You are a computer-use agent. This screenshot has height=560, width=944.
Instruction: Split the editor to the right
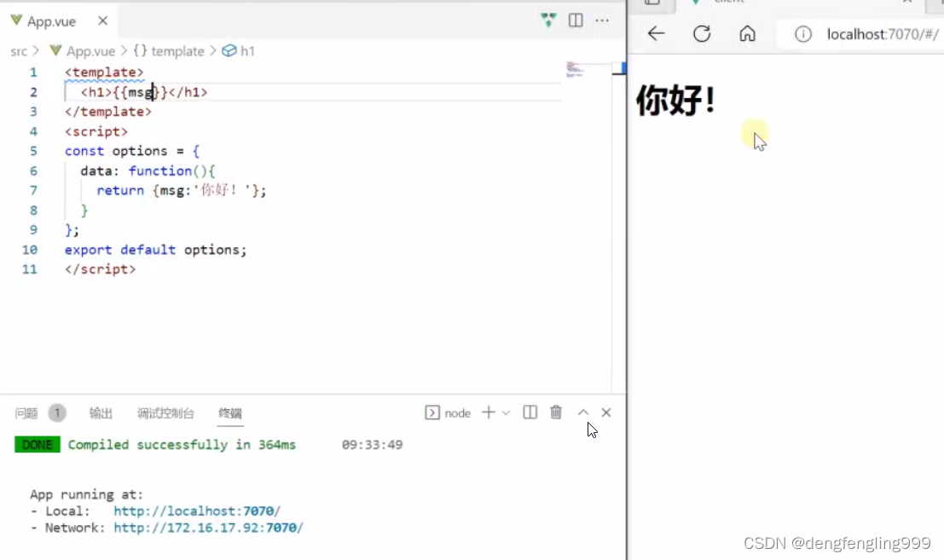point(576,20)
